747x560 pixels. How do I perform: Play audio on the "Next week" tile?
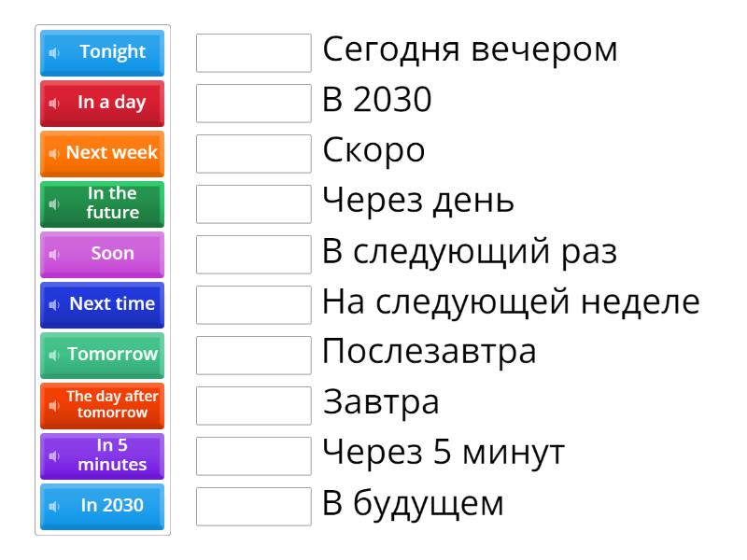(56, 153)
